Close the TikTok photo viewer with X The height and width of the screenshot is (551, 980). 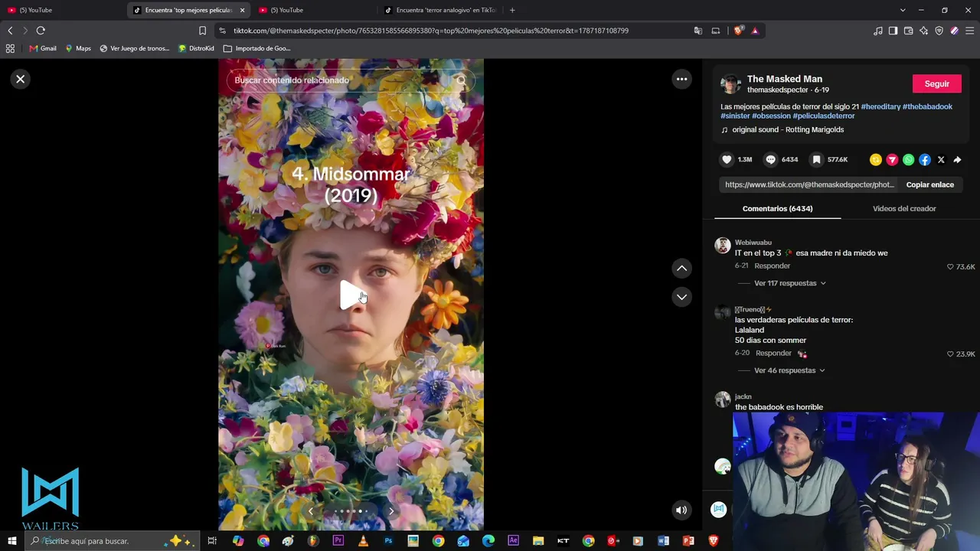(x=21, y=79)
